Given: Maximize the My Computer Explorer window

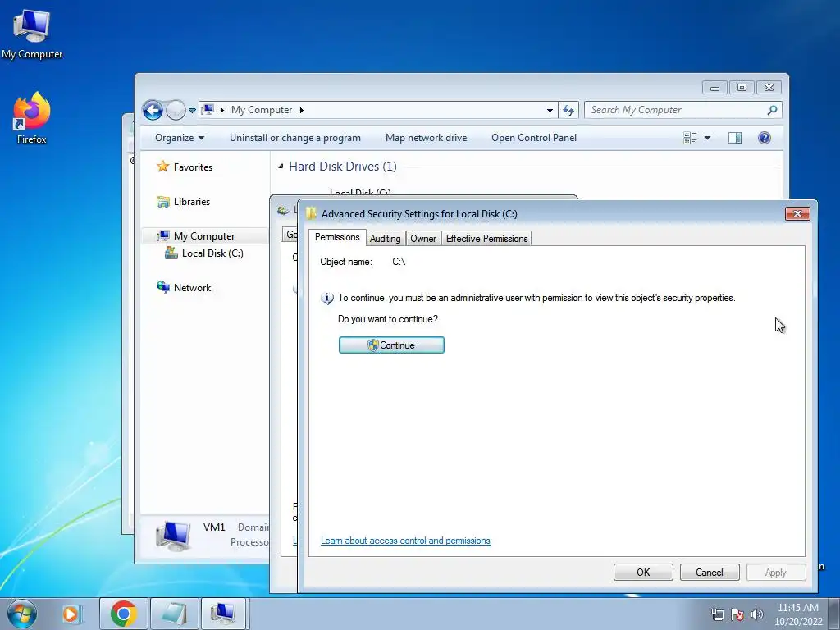Looking at the screenshot, I should 742,87.
